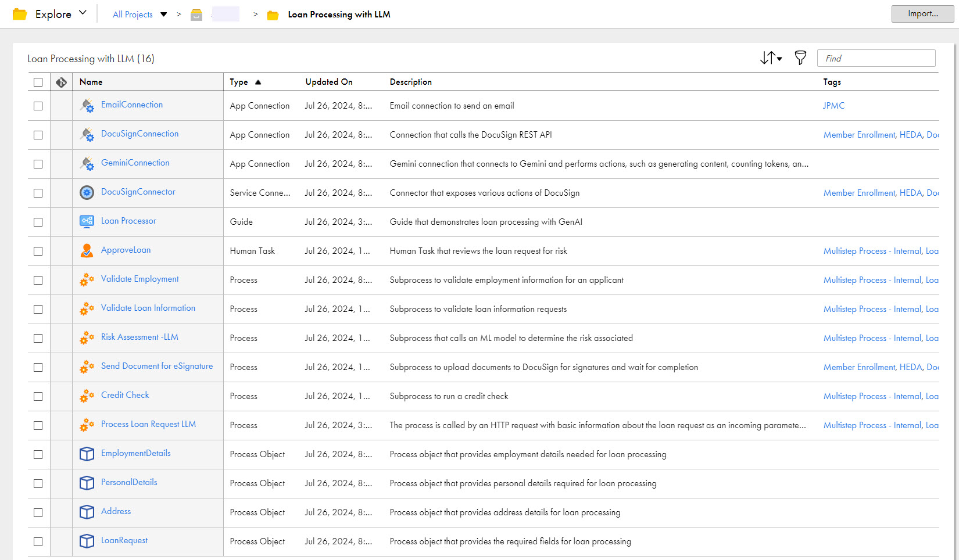
Task: Click the Send Document for eSignature icon
Action: point(87,367)
